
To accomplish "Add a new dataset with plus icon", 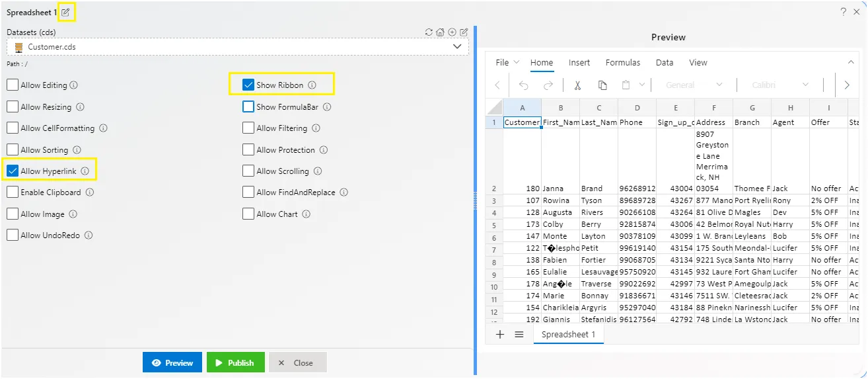I will tap(452, 32).
